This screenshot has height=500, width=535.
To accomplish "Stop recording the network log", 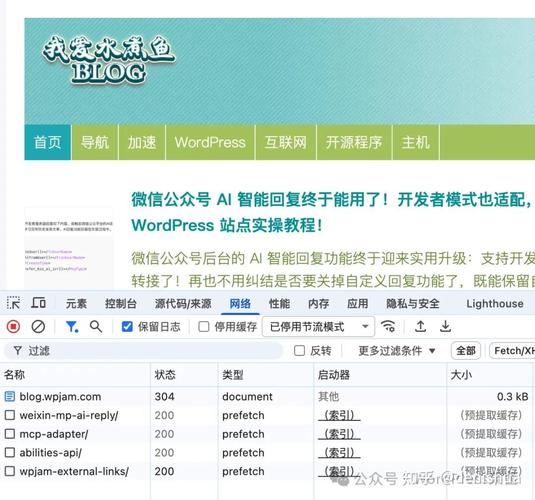I will pyautogui.click(x=13, y=327).
